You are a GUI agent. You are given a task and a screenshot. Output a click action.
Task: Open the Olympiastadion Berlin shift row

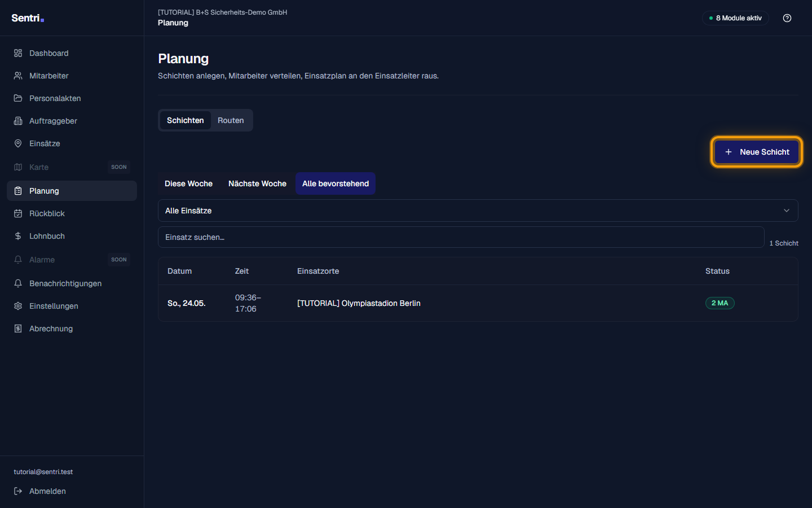click(x=478, y=303)
